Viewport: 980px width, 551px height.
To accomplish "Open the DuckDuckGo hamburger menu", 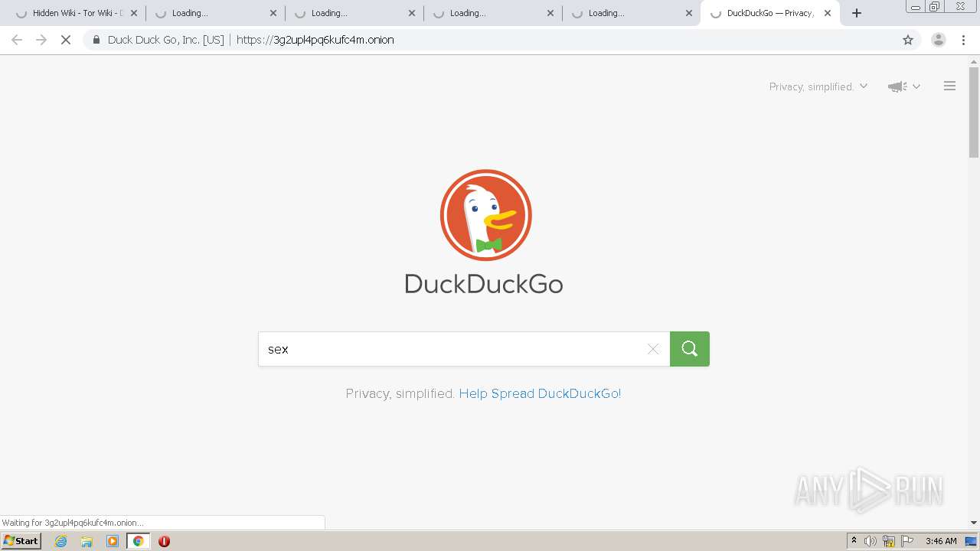I will 949,86.
